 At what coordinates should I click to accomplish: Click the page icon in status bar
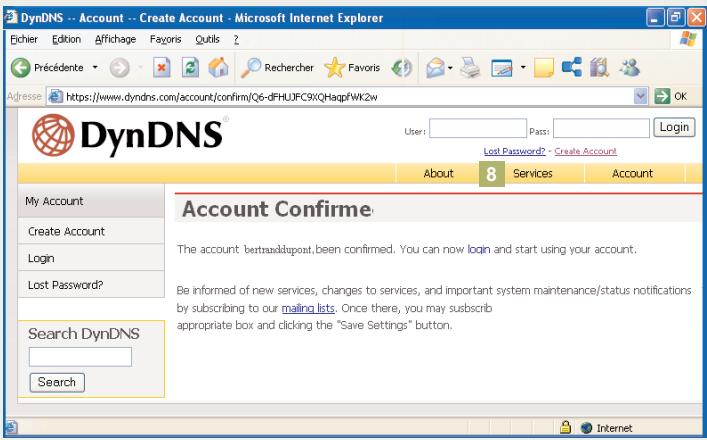pos(12,427)
